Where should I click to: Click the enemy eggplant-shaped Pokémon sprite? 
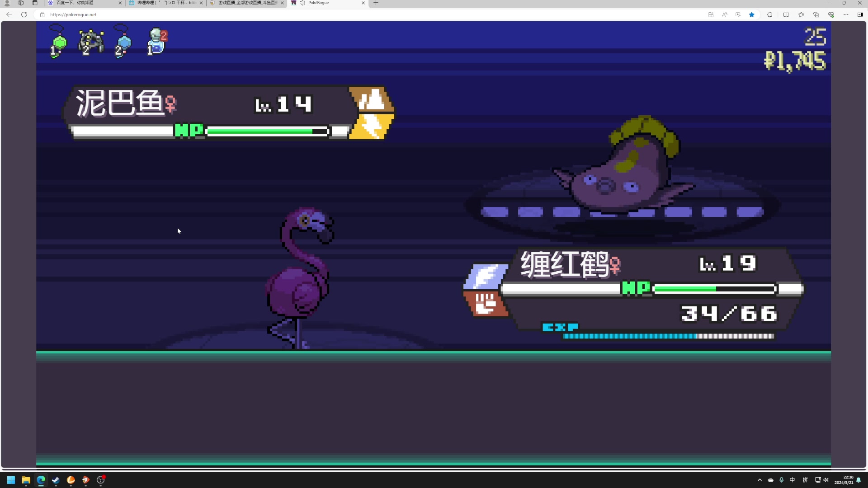(x=624, y=165)
